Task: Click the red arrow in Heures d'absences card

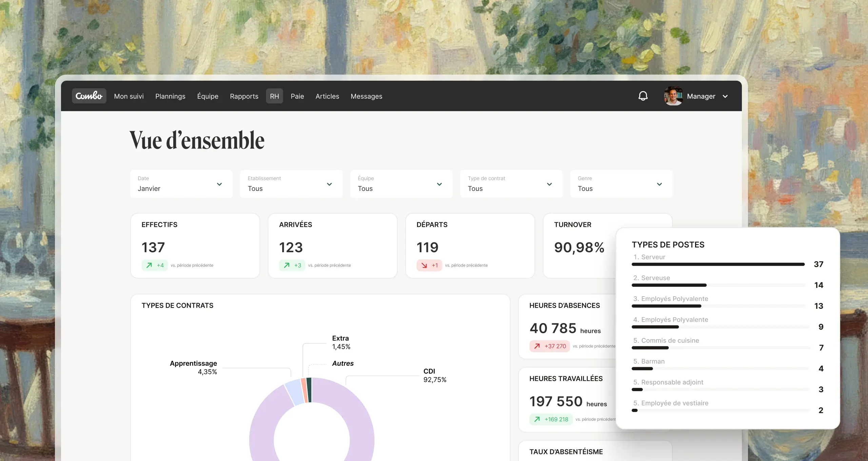Action: [537, 346]
